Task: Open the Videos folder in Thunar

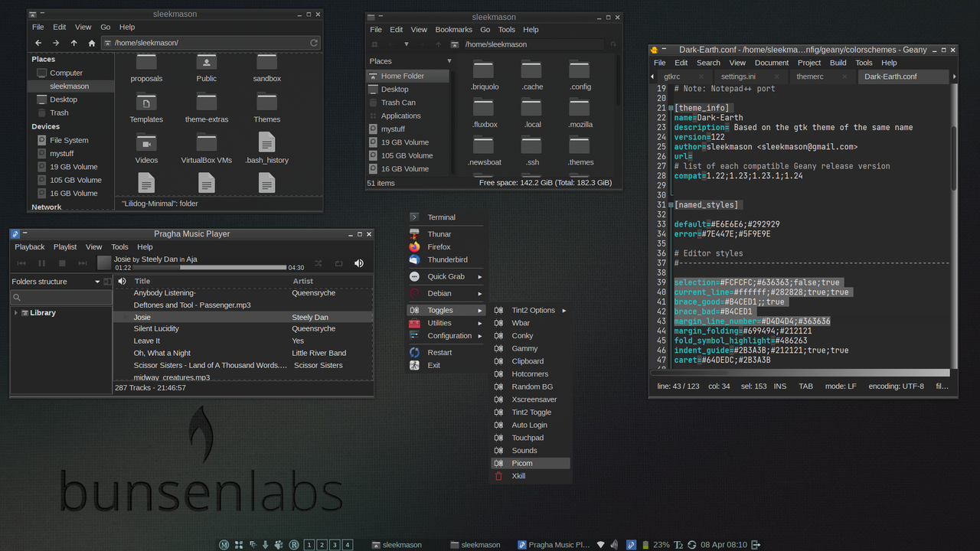Action: coord(146,142)
